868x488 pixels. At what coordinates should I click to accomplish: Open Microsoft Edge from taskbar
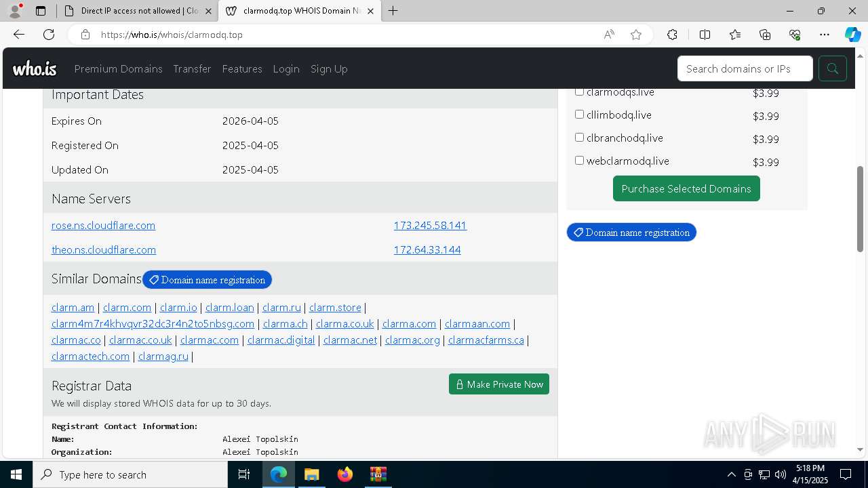(279, 474)
